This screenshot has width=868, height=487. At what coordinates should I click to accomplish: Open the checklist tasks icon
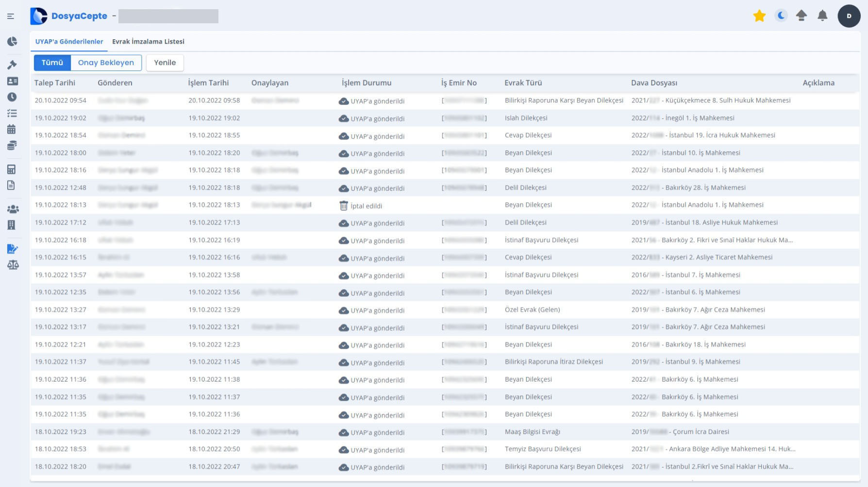12,113
